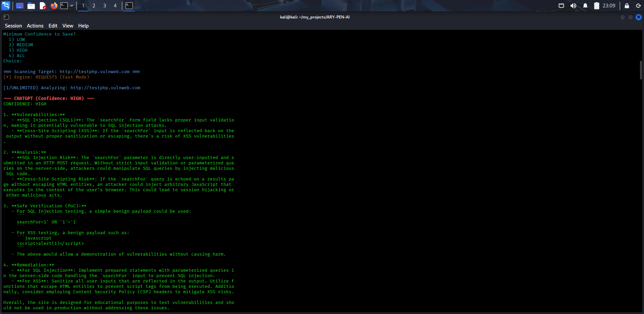Click the terminal scrollbar to jump down

tap(641, 201)
